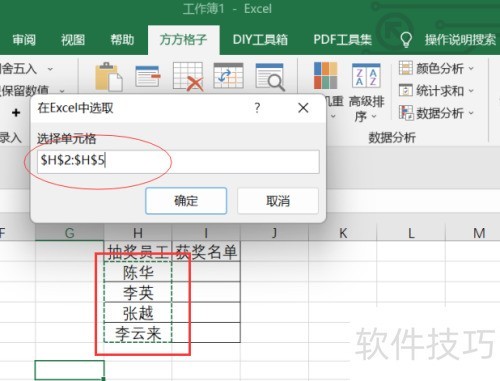Open the 帮助 tab
This screenshot has width=500, height=381.
pyautogui.click(x=122, y=40)
